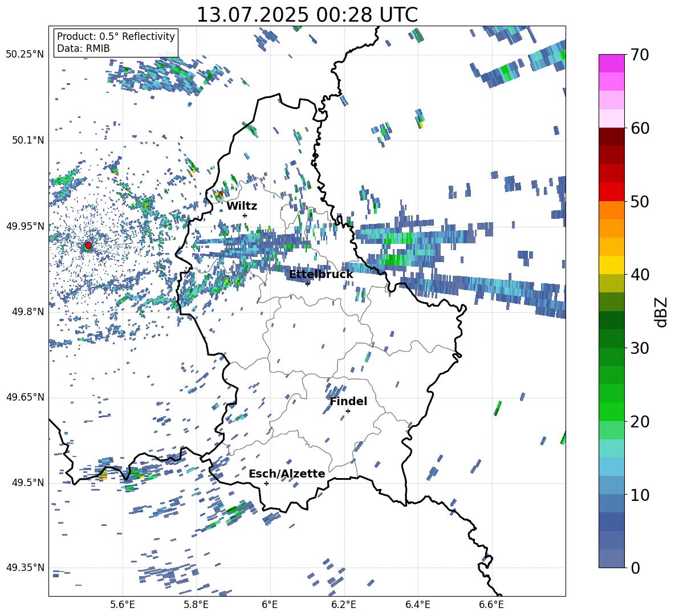The image size is (675, 616).
Task: Click the Esch/Alzette location cross marker
Action: pyautogui.click(x=266, y=483)
